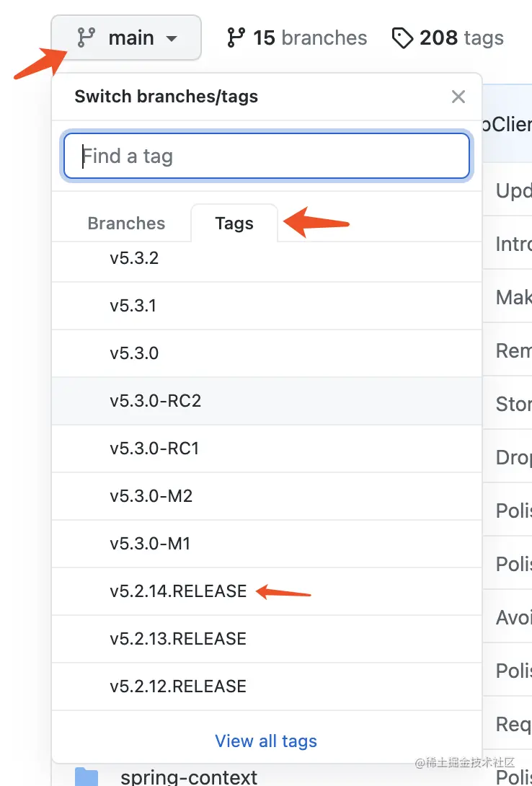Focus the Find a tag search field
The image size is (532, 786).
pos(267,156)
